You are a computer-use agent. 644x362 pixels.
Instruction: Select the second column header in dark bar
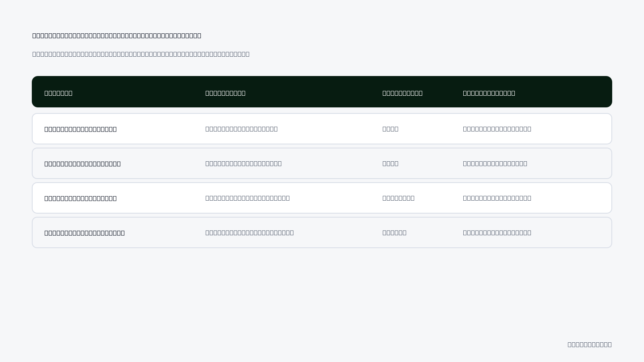click(225, 93)
